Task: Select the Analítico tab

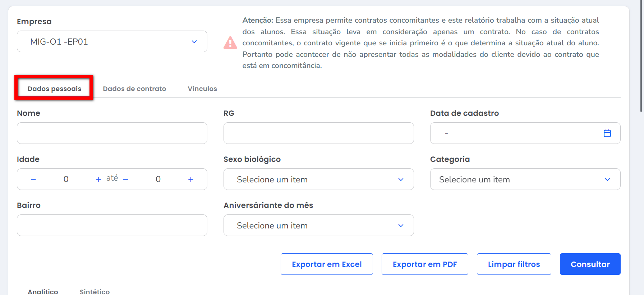Action: click(x=43, y=291)
